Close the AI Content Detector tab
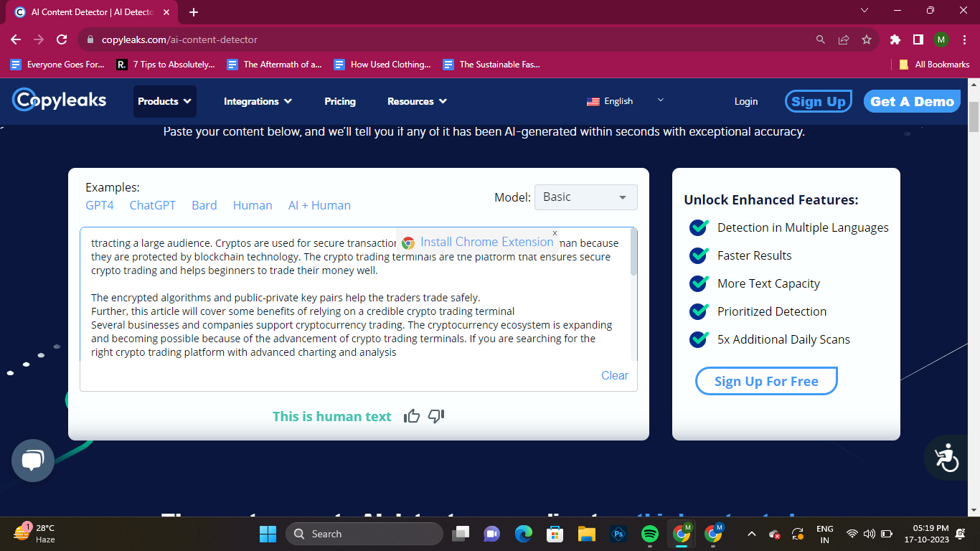The image size is (980, 551). pyautogui.click(x=168, y=11)
